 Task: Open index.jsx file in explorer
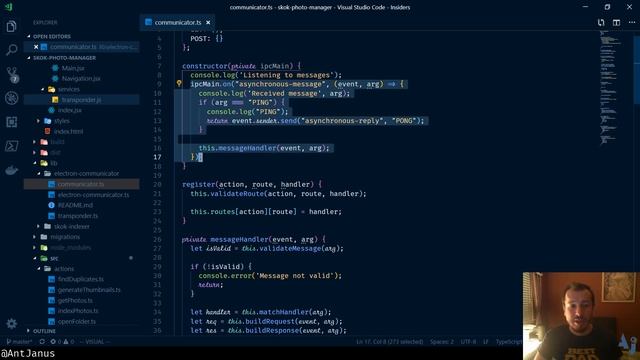pos(69,110)
